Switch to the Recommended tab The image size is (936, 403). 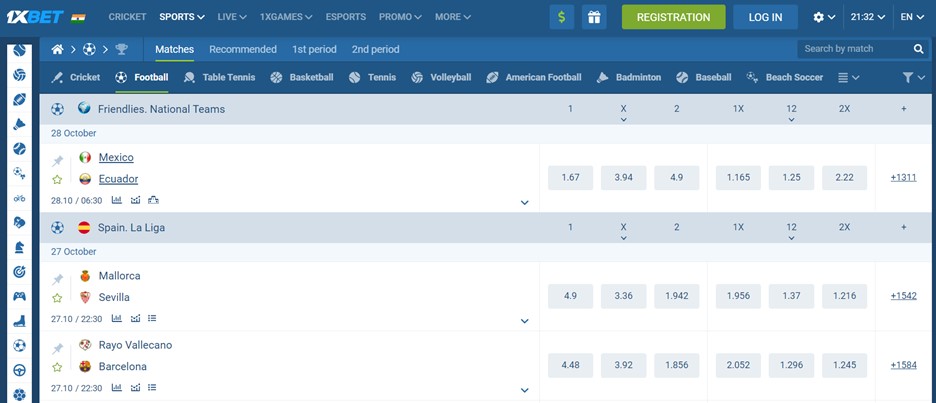pyautogui.click(x=242, y=50)
